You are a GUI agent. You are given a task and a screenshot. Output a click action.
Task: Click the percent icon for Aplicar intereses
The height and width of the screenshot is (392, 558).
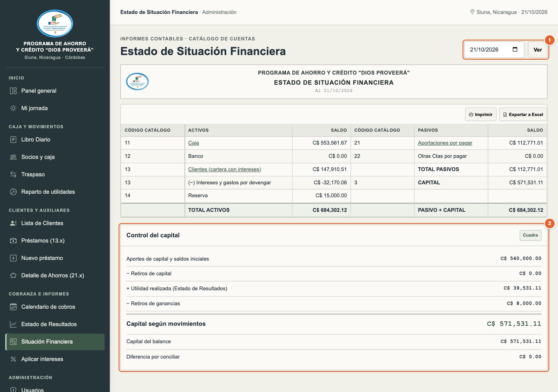coord(13,359)
